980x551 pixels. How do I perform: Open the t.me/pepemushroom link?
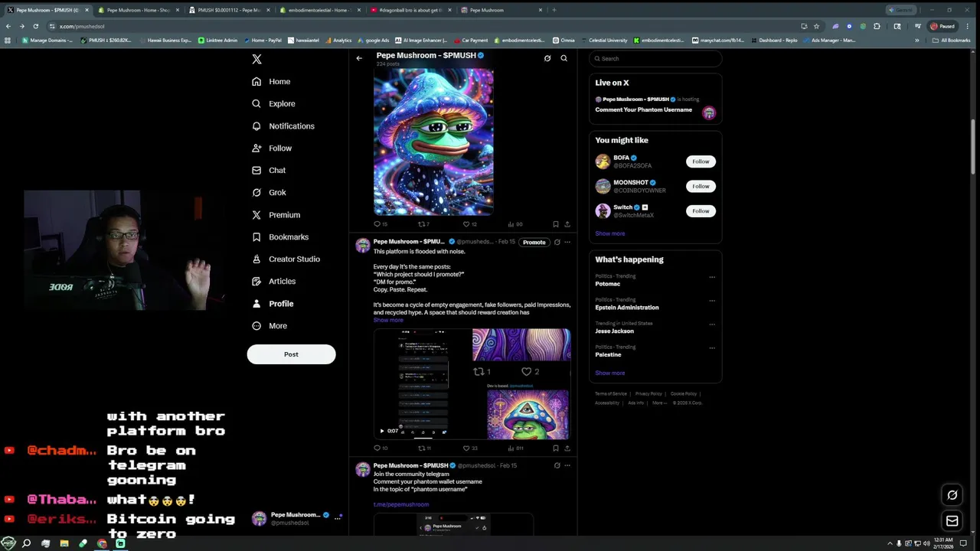pyautogui.click(x=401, y=504)
